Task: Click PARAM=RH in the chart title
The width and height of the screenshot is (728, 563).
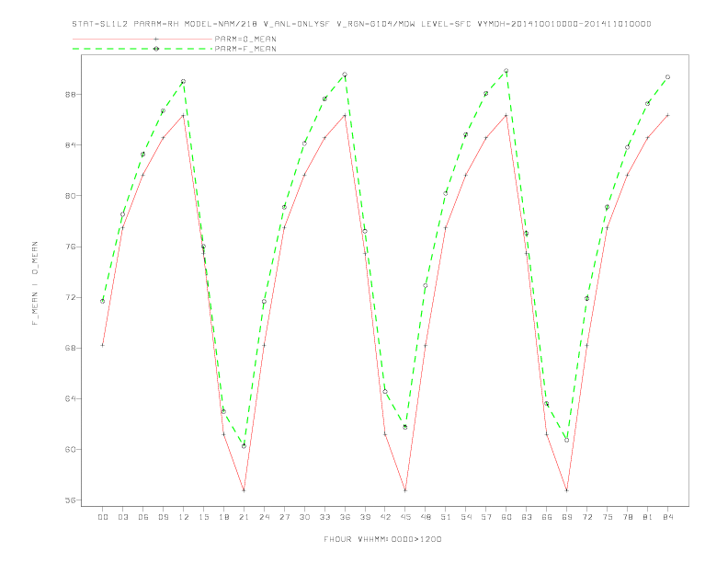Action: [x=156, y=24]
